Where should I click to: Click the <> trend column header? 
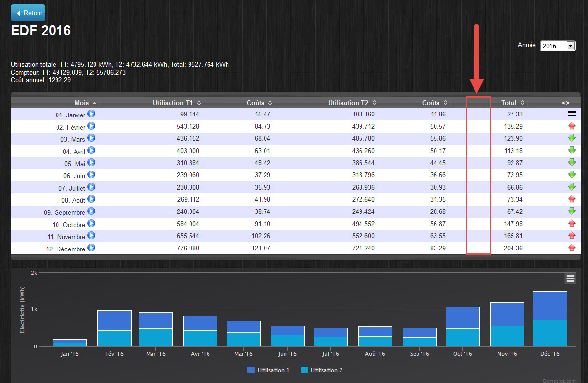coord(566,103)
